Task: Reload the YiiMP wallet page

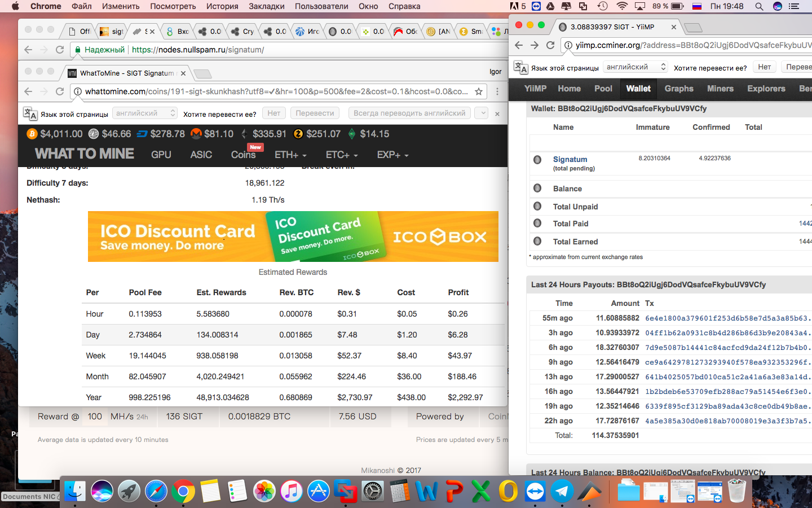Action: (x=551, y=45)
